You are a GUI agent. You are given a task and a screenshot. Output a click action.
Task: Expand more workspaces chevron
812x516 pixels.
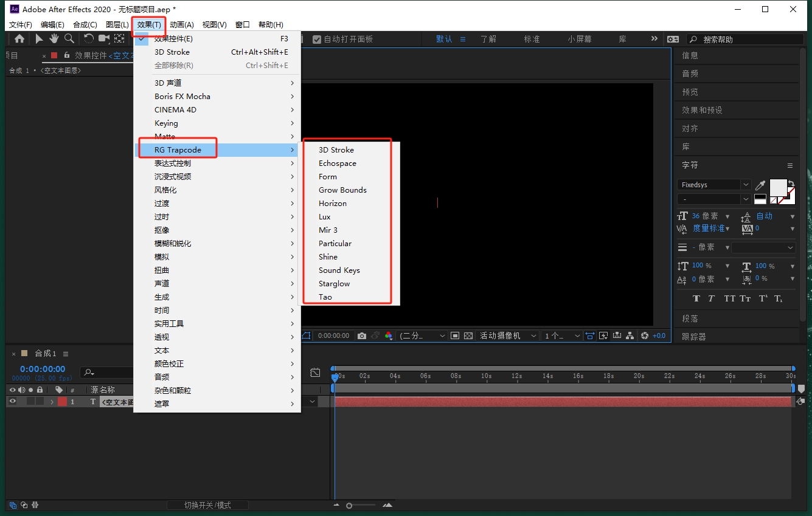click(x=654, y=38)
